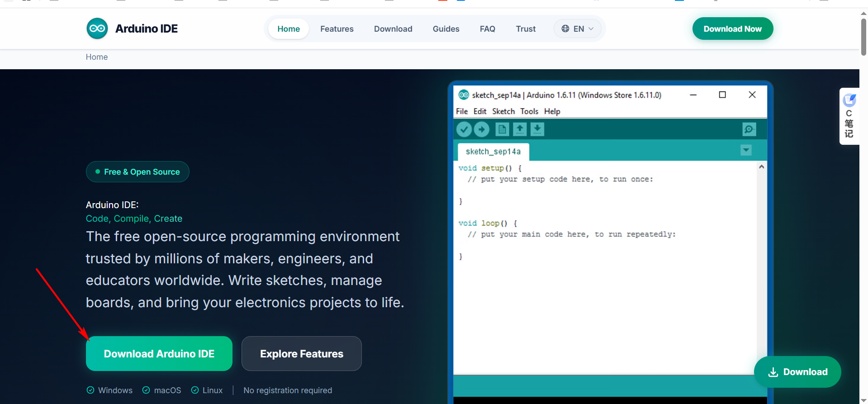Screen dimensions: 868x404
Task: Click the 'Code, Compile, Create' tagline
Action: coord(134,219)
